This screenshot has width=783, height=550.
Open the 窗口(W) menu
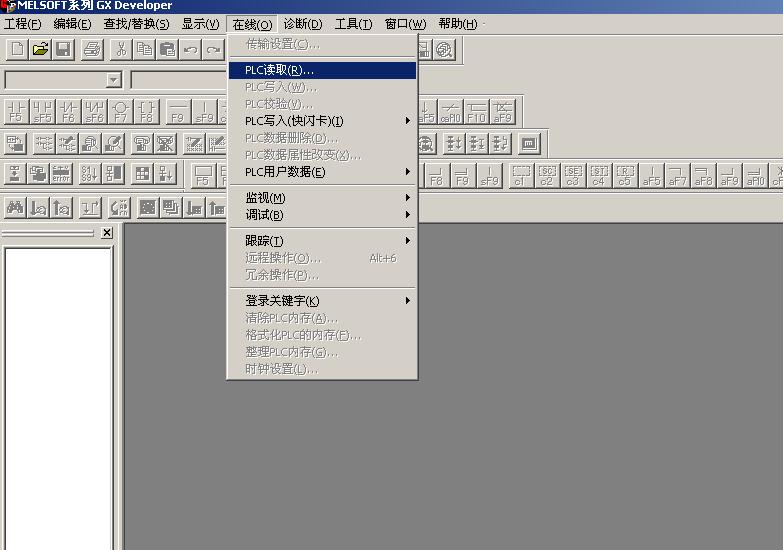coord(405,24)
